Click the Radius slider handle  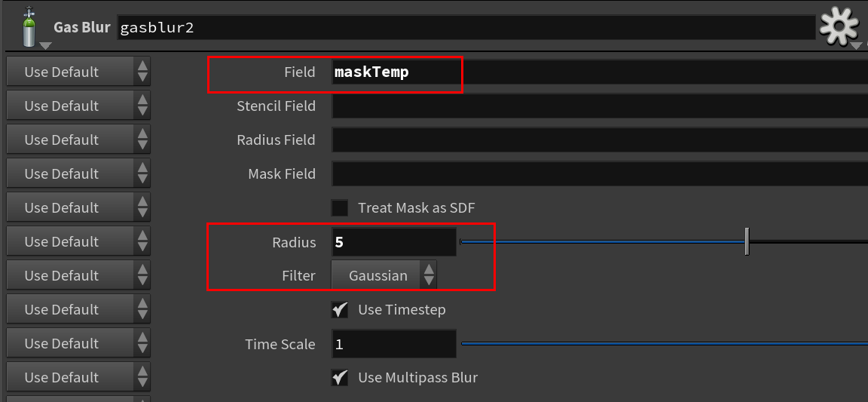747,242
